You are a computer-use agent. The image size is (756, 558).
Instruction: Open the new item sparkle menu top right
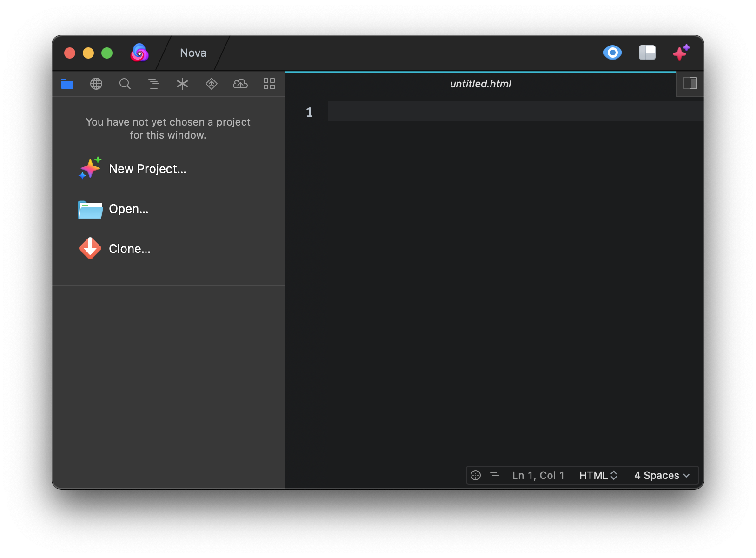(x=680, y=53)
